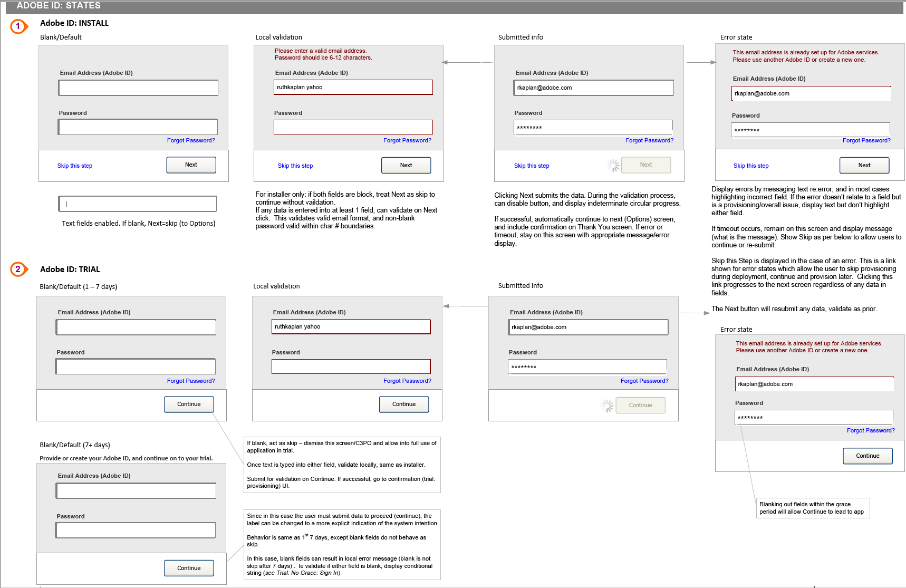Screen dimensions: 906x588
Task: Click Skip this step in Install Local validation panel
Action: (x=295, y=166)
